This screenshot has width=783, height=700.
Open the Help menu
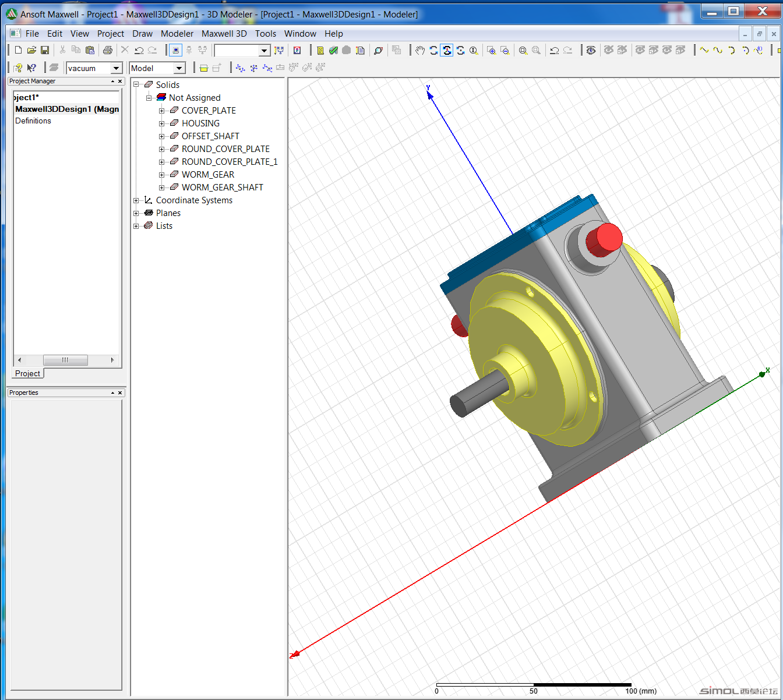click(x=334, y=34)
